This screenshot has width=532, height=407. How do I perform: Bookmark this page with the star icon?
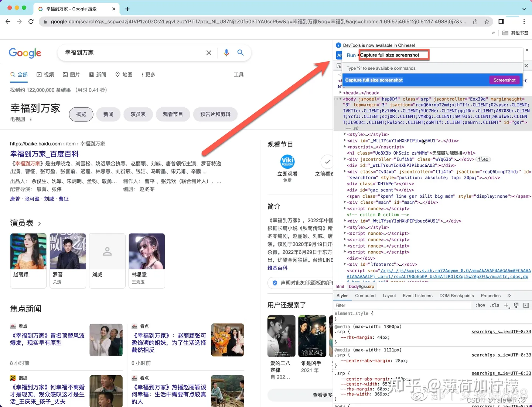pos(487,22)
